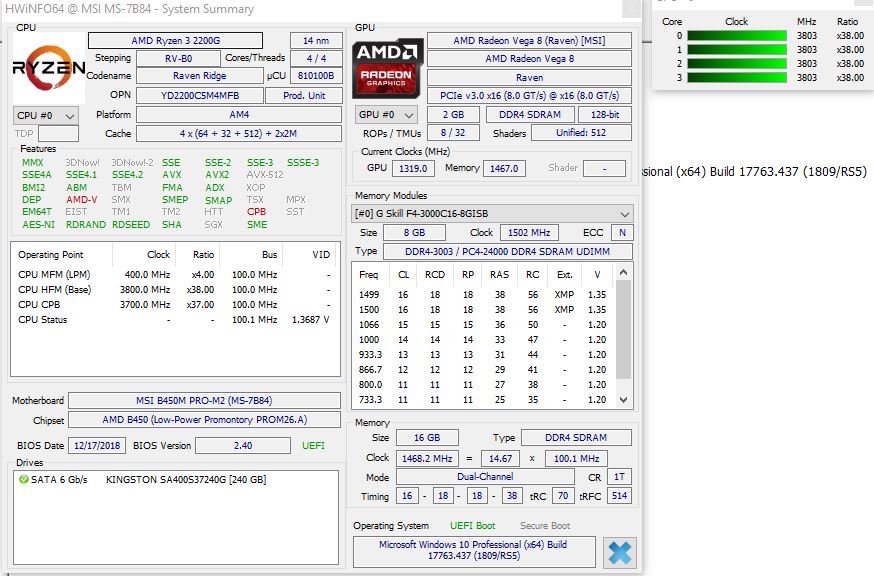Screen dimensions: 874x576
Task: Click the AMD Radeon Graphics logo
Action: (386, 68)
